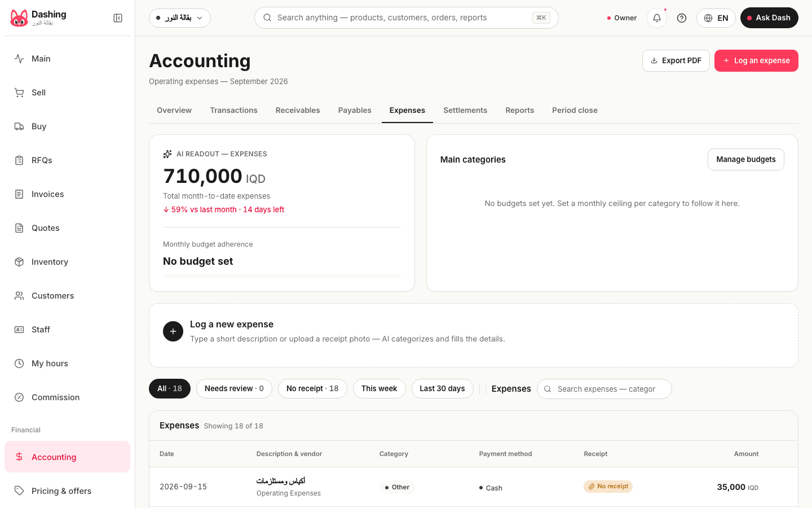Filter expenses by All · 18

click(x=170, y=388)
